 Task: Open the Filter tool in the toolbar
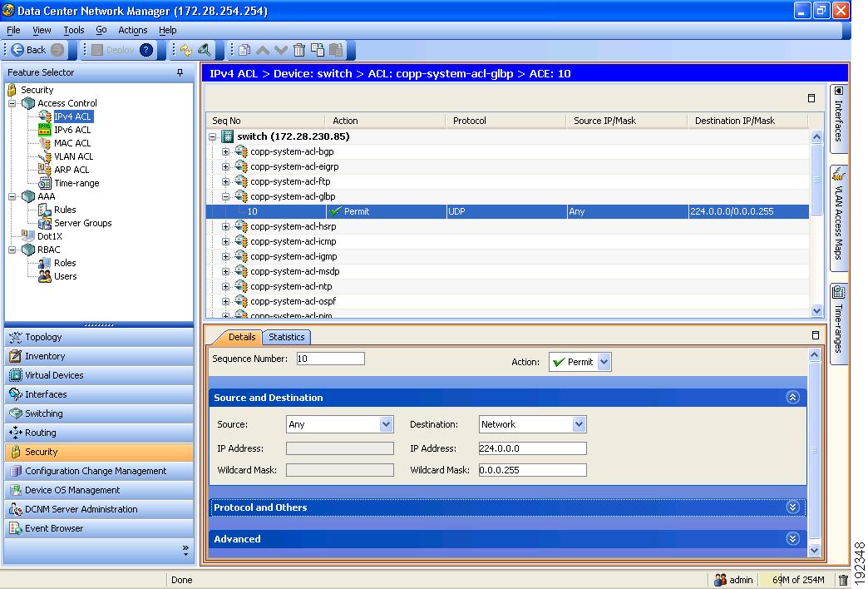coord(204,50)
